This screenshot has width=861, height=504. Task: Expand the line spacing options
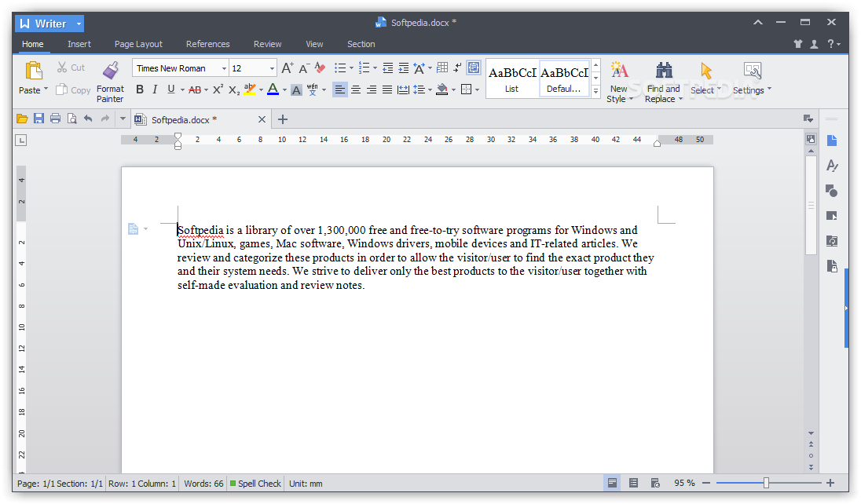[x=430, y=90]
